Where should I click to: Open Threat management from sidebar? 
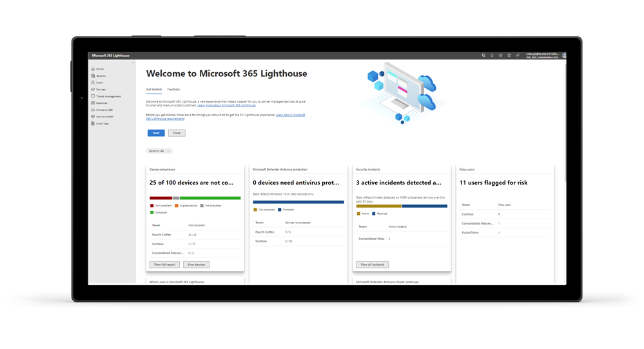[x=106, y=96]
